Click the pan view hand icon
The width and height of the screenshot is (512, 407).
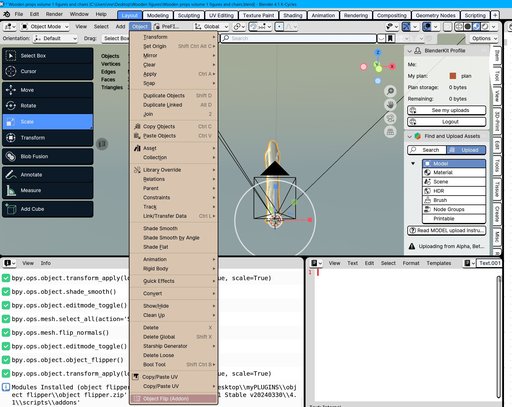pos(390,105)
